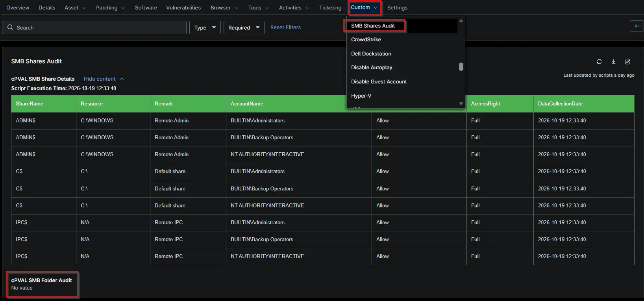This screenshot has height=301, width=644.
Task: Open the Software tab
Action: click(146, 7)
